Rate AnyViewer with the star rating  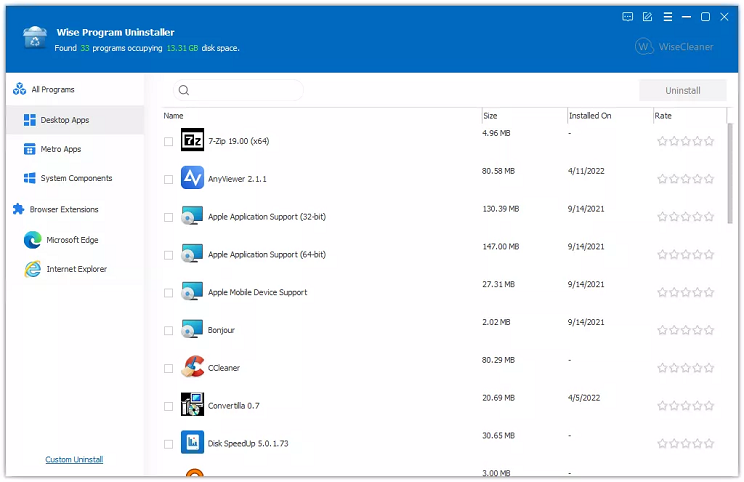[686, 179]
